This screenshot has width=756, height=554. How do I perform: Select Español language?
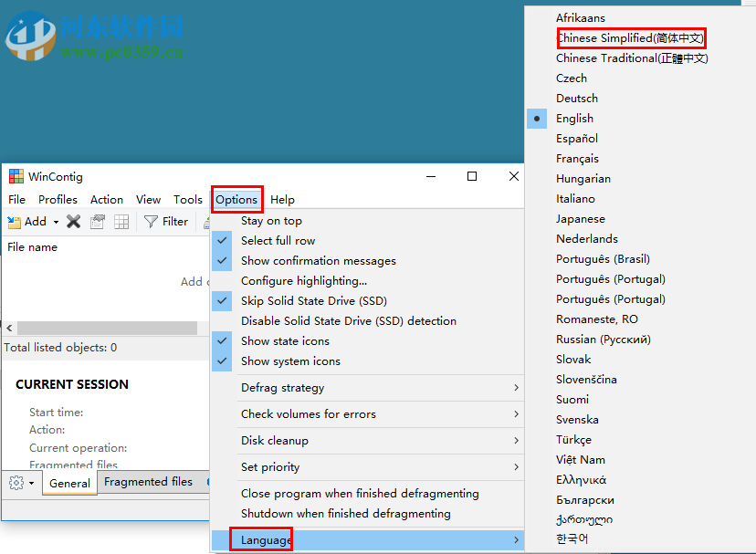click(x=577, y=139)
